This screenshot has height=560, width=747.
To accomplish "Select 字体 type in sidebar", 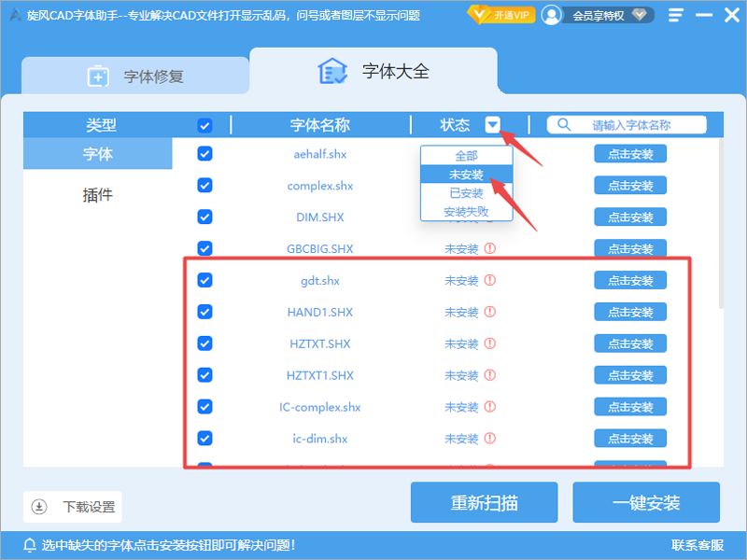I will point(98,154).
